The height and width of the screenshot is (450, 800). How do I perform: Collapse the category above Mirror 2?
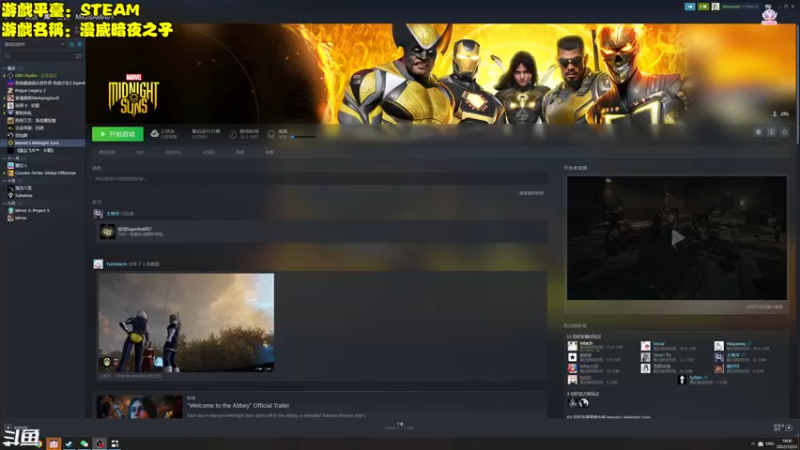pos(5,203)
